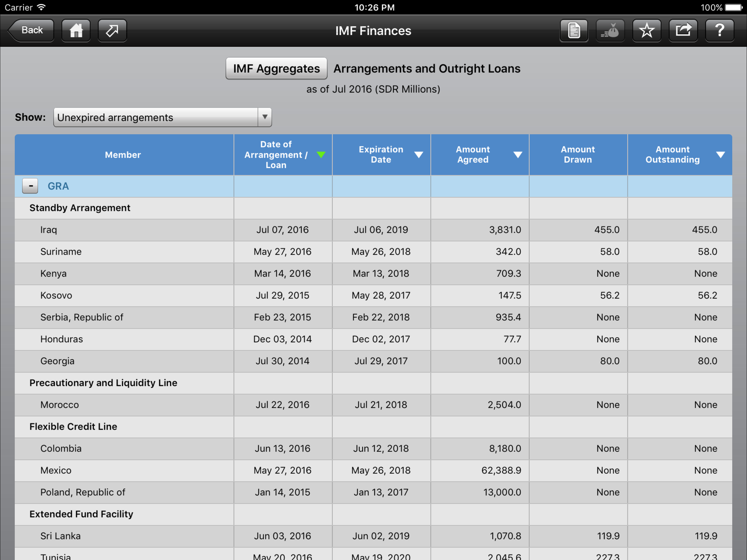Select Poland, Republic of row
Image resolution: width=747 pixels, height=560 pixels.
tap(373, 493)
